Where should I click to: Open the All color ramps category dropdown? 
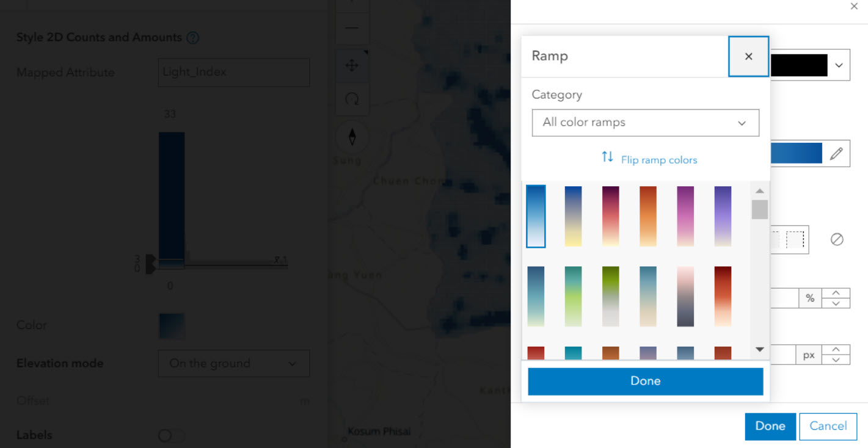645,123
